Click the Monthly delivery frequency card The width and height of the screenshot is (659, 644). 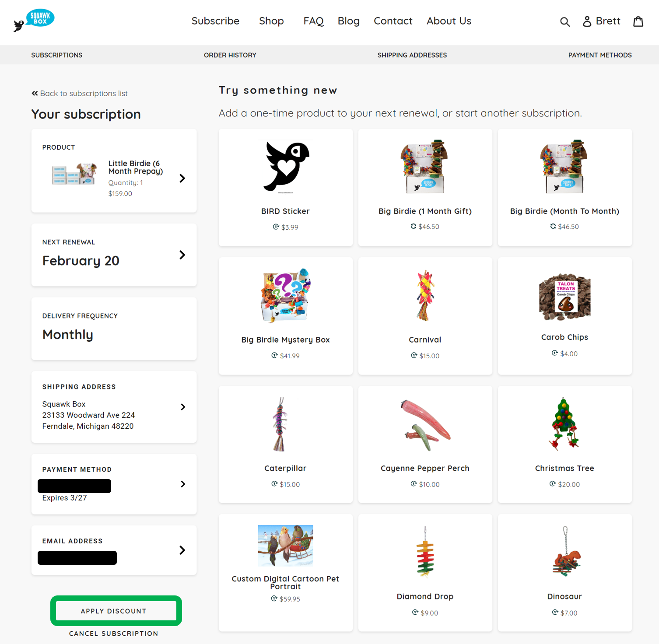click(114, 329)
